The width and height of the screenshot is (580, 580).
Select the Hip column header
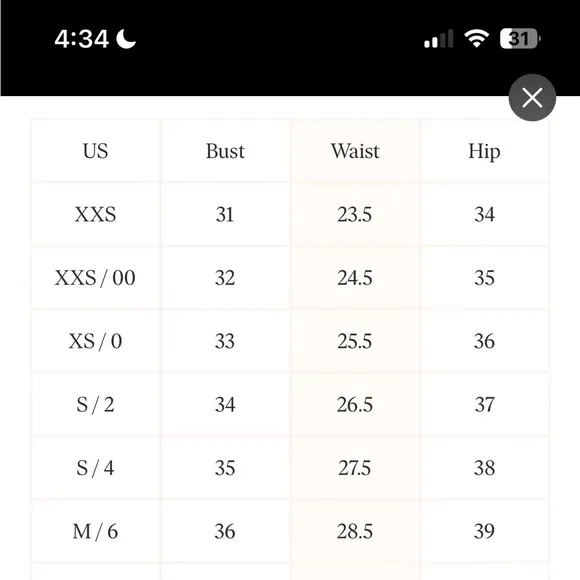tap(484, 151)
